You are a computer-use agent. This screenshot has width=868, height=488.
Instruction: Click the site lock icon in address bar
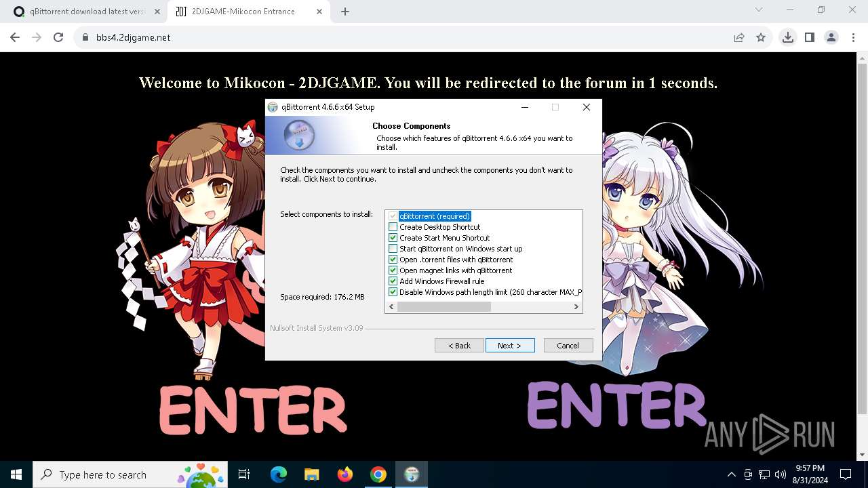tap(85, 38)
